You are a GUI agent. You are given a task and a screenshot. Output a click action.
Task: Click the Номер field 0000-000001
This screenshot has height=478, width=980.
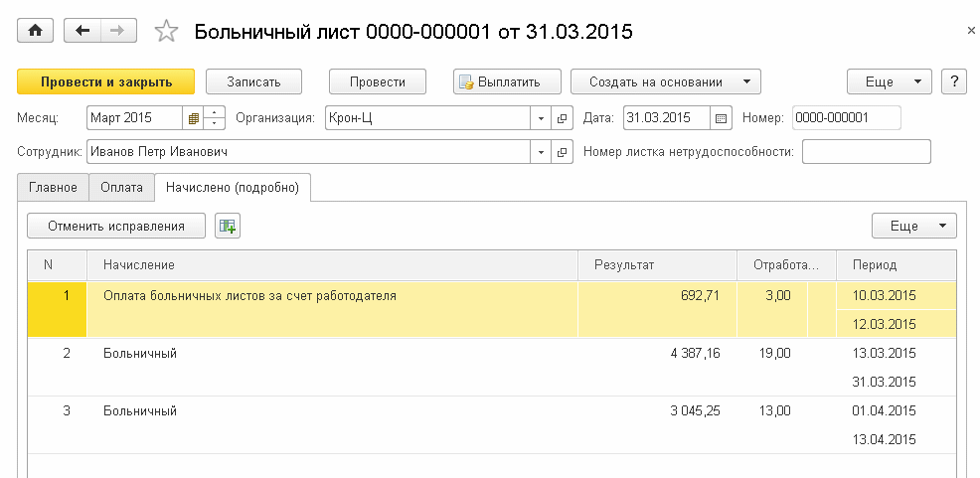click(846, 118)
